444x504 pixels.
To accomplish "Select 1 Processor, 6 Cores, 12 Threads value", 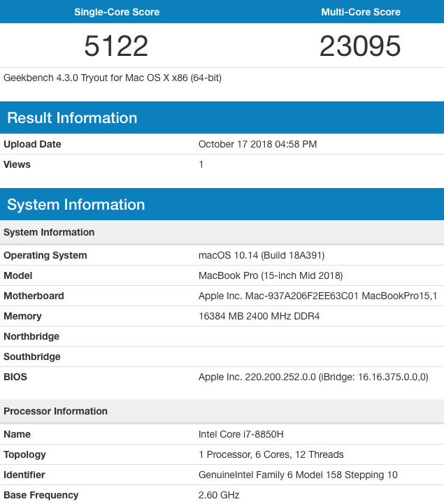I will pos(271,454).
